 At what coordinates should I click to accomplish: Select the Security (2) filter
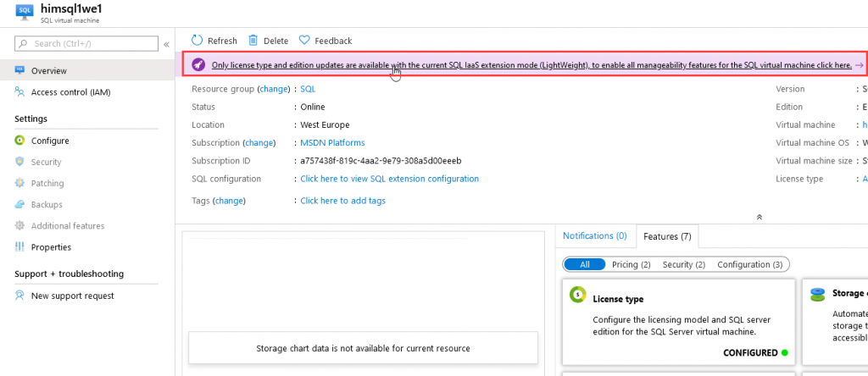(684, 264)
